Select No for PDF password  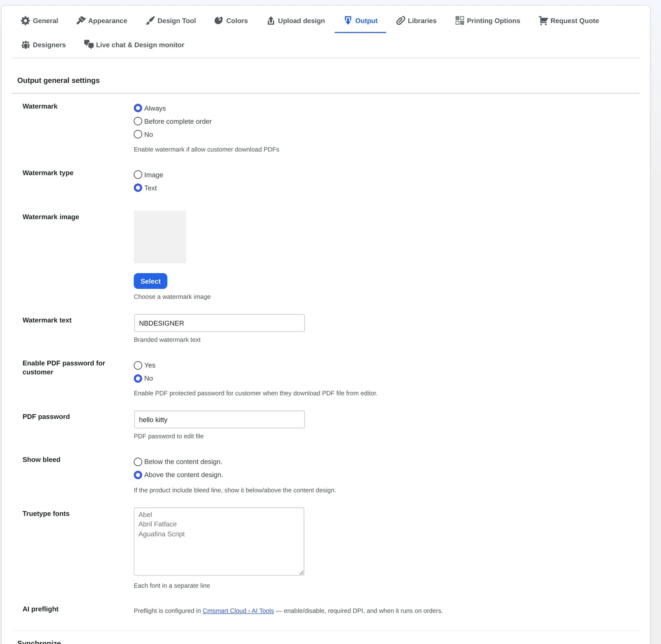point(138,379)
